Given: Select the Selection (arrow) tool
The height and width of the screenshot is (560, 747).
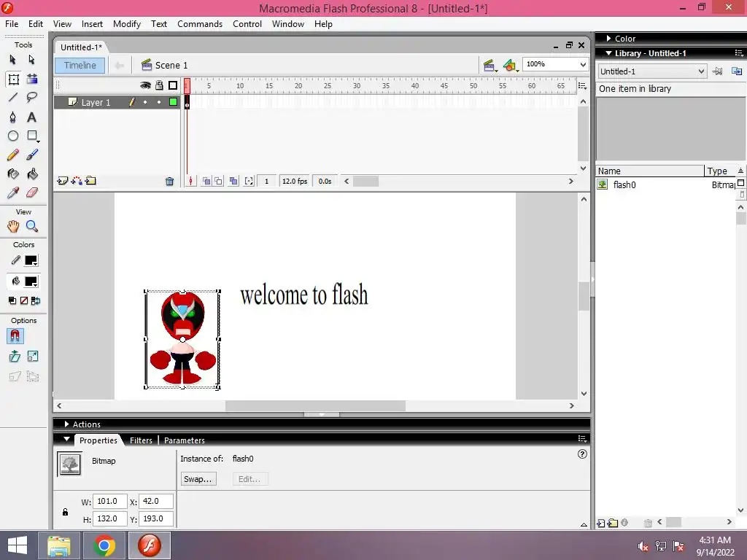Looking at the screenshot, I should (x=13, y=60).
